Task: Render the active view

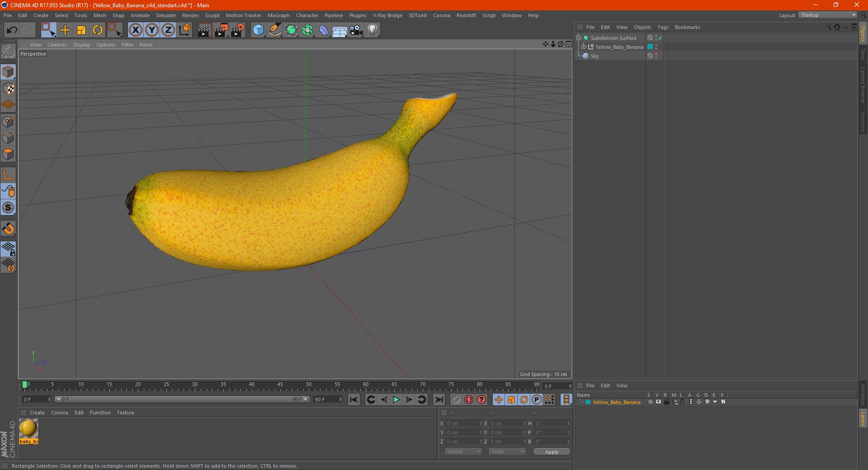Action: [x=204, y=30]
